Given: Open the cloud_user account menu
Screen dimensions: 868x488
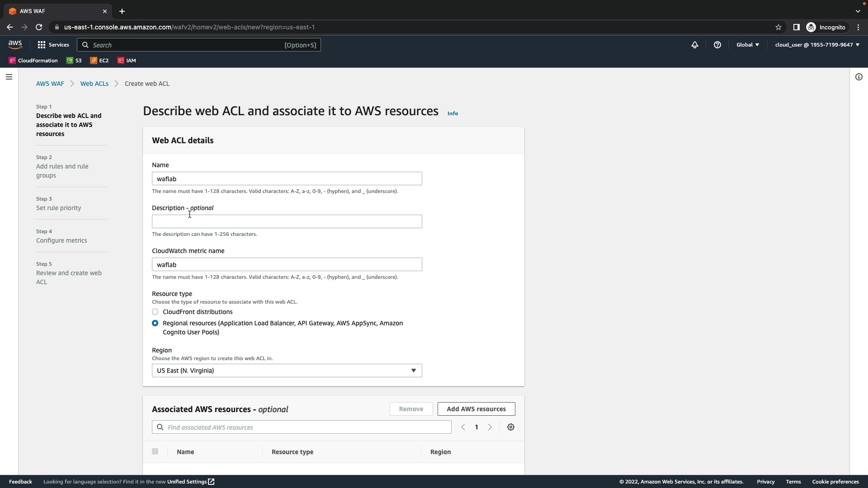Looking at the screenshot, I should 817,45.
